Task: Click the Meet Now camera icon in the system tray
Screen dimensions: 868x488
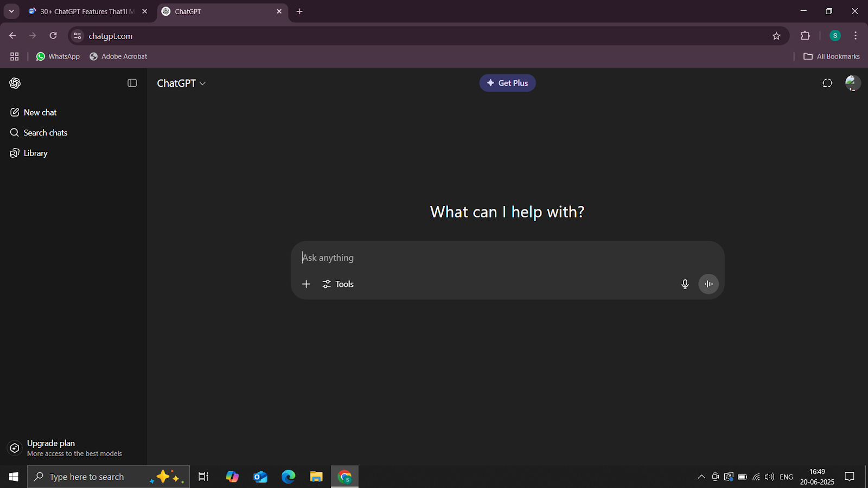Action: pyautogui.click(x=716, y=477)
